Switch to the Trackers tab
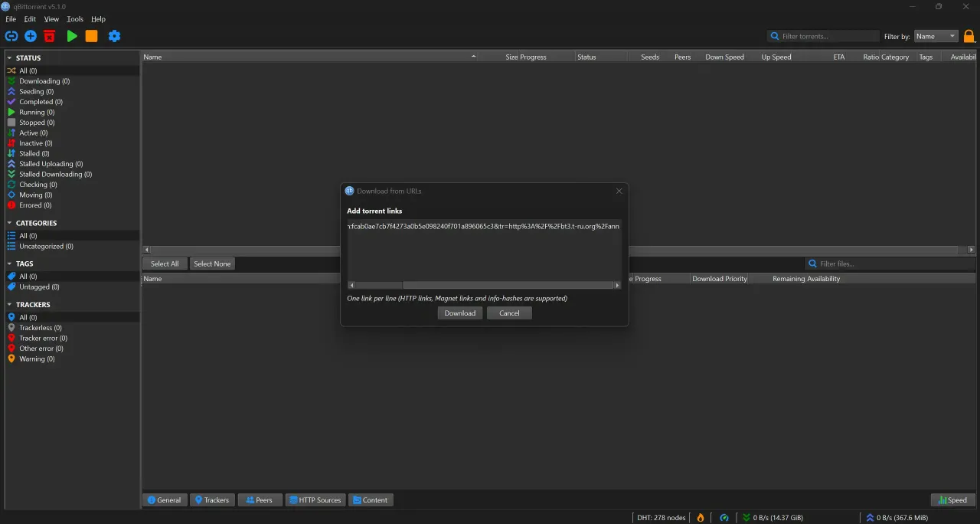The height and width of the screenshot is (524, 980). pyautogui.click(x=212, y=500)
